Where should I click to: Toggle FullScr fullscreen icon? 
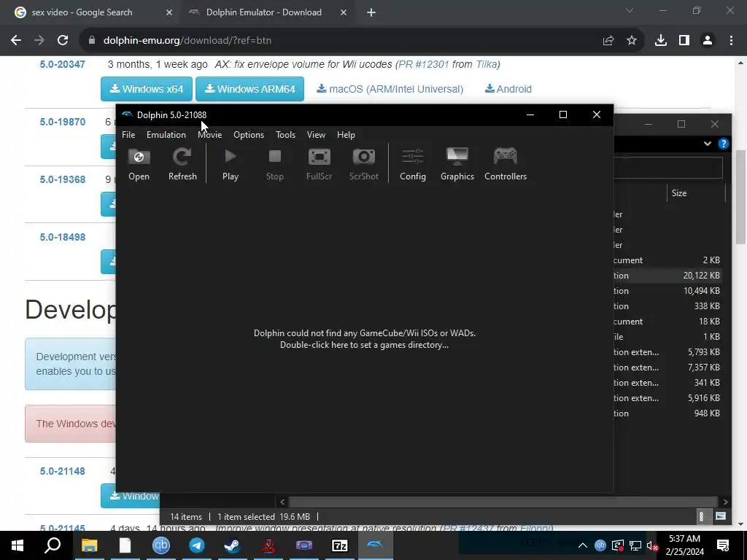coord(320,164)
